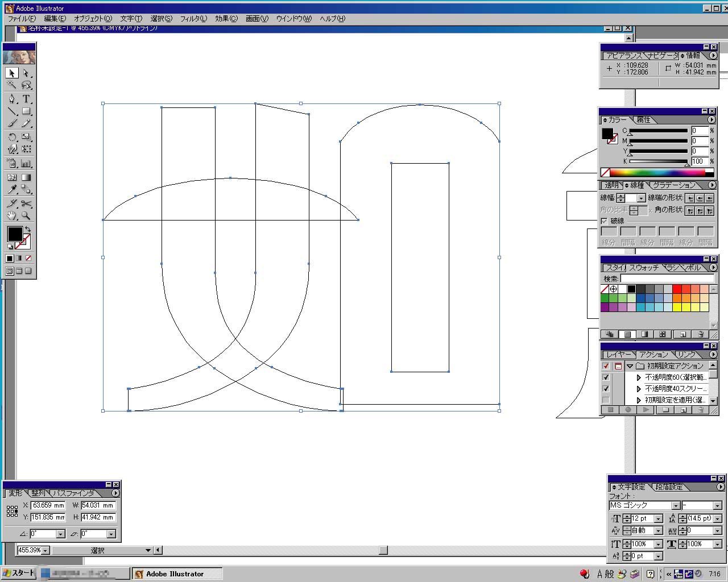Expand the 不透明度40スクリー action

(x=639, y=389)
